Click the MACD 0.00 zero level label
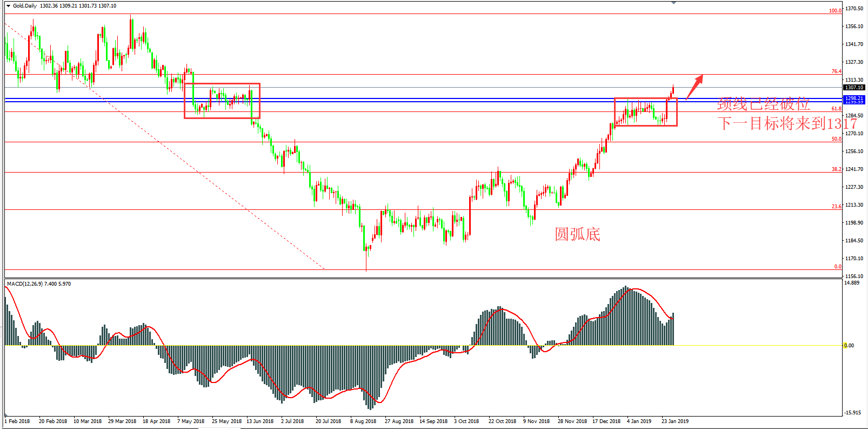Image resolution: width=868 pixels, height=429 pixels. pyautogui.click(x=849, y=346)
